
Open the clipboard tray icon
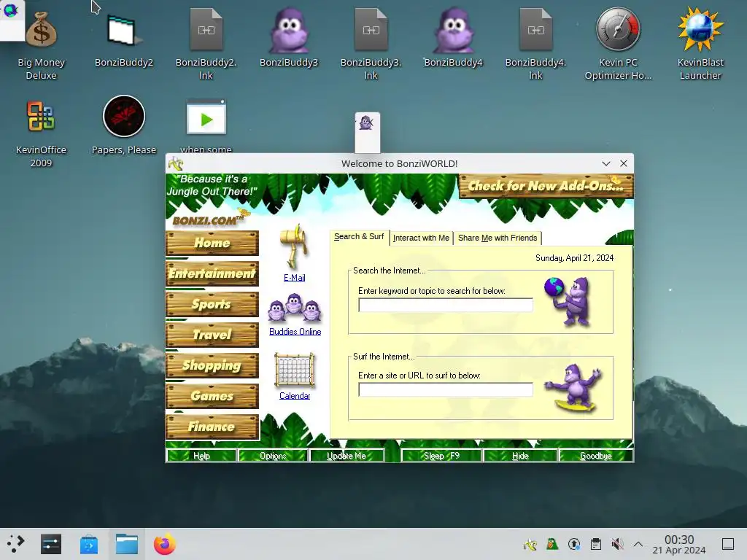595,544
